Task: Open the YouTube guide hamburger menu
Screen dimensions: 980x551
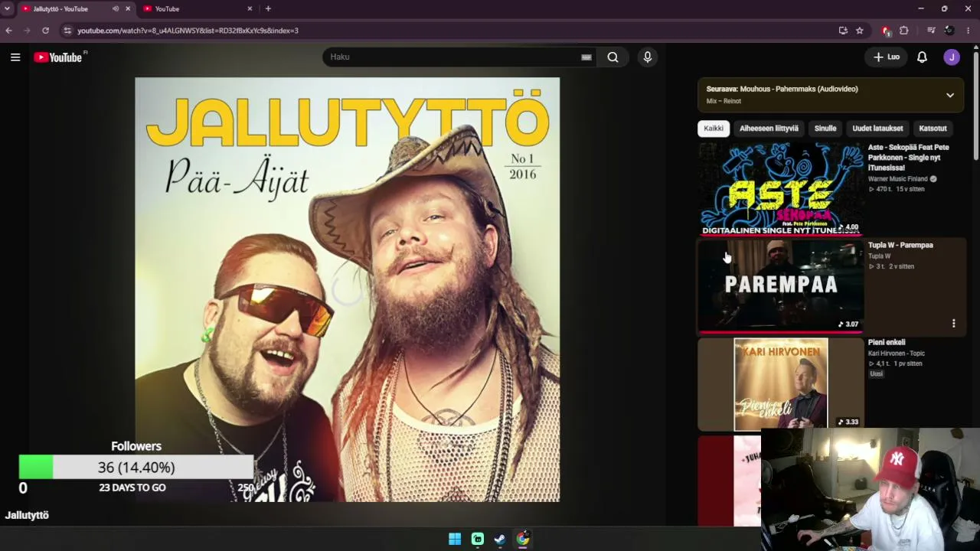Action: [x=15, y=57]
